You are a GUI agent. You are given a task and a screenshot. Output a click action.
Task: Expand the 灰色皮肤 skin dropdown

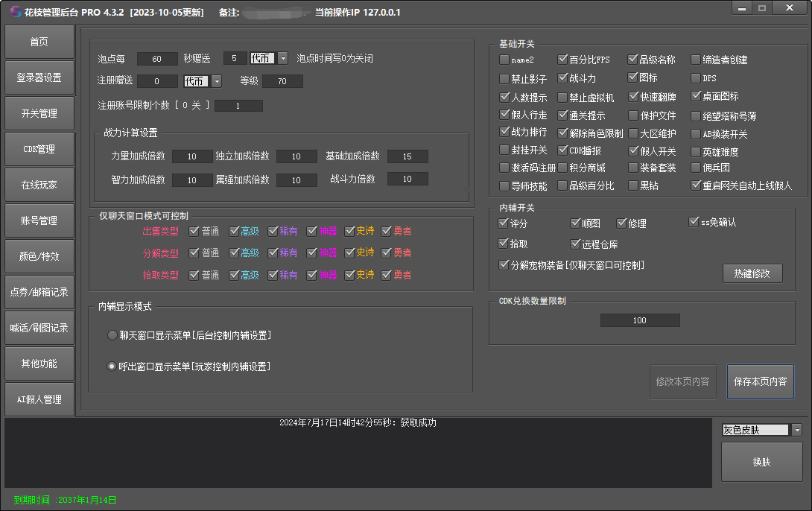point(797,430)
